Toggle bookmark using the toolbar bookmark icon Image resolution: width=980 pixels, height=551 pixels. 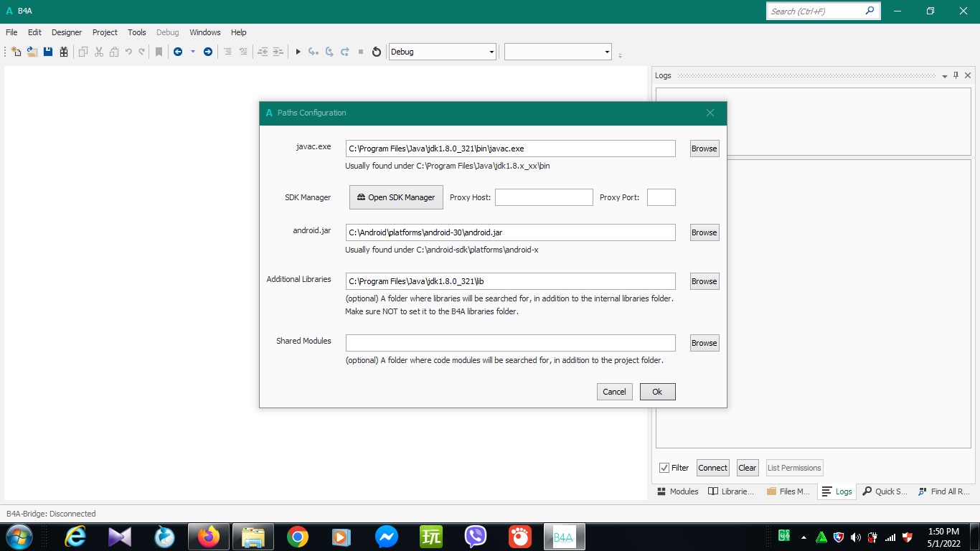[159, 52]
